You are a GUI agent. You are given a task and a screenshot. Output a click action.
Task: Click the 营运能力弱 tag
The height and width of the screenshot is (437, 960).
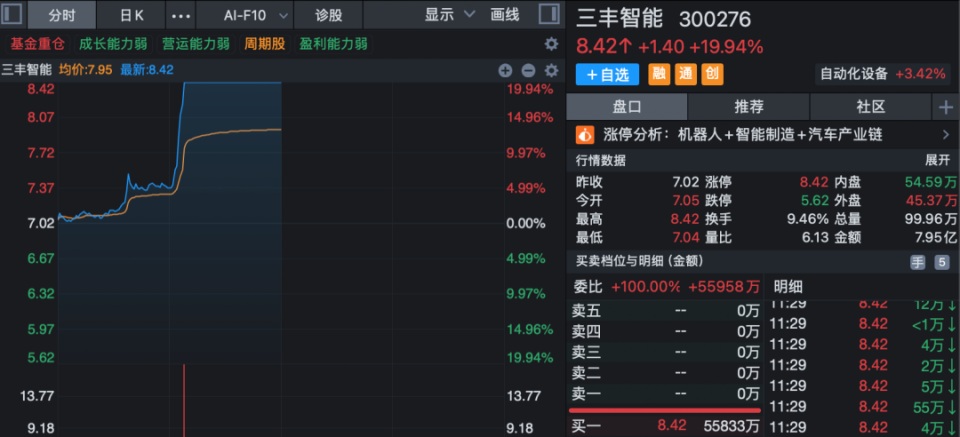pos(196,44)
